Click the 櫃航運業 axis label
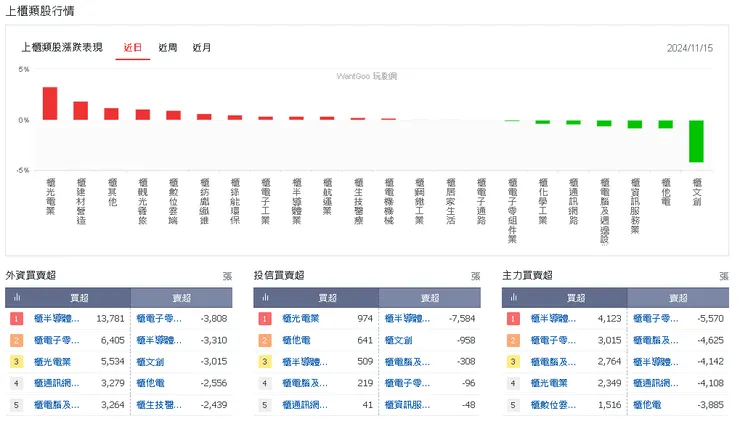 tap(328, 196)
